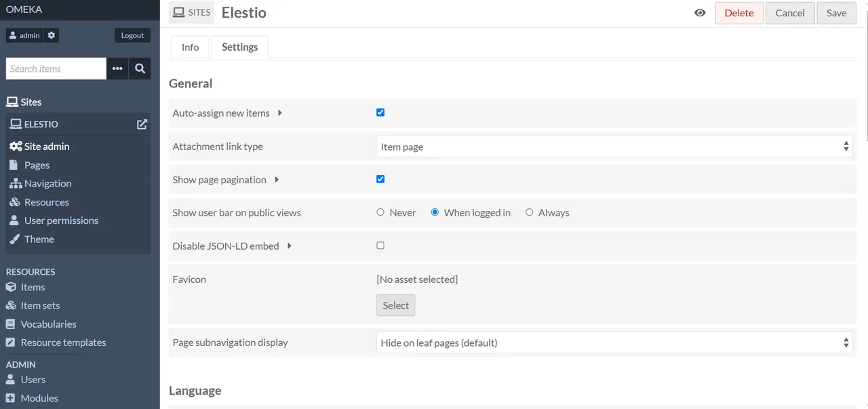
Task: Switch to the Settings tab
Action: (x=240, y=47)
